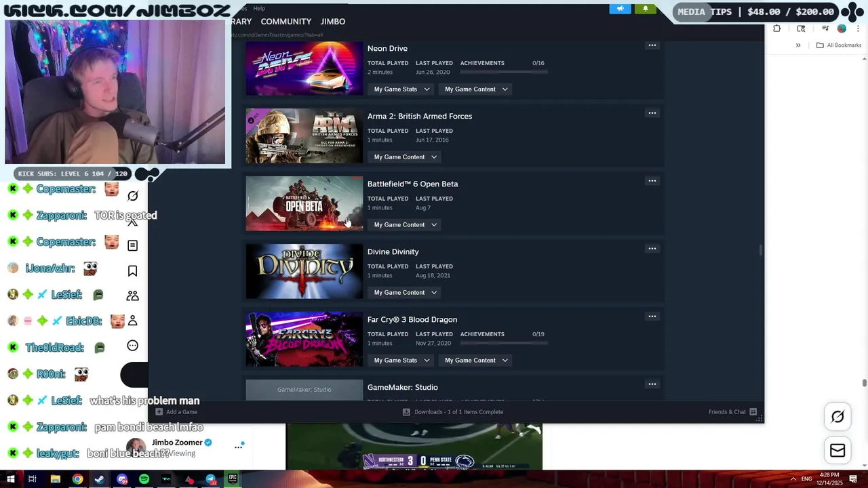This screenshot has height=488, width=868.
Task: Expand My Game Content for Arma 2
Action: (x=406, y=157)
